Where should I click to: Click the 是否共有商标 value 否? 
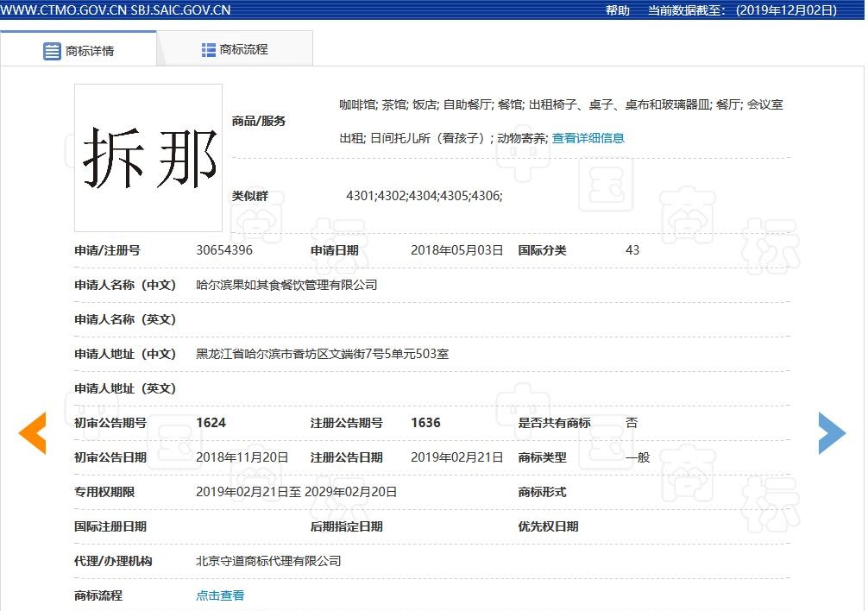[632, 423]
